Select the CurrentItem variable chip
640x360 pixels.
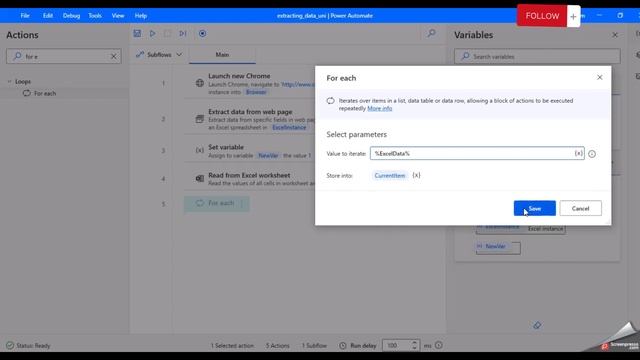pos(390,176)
